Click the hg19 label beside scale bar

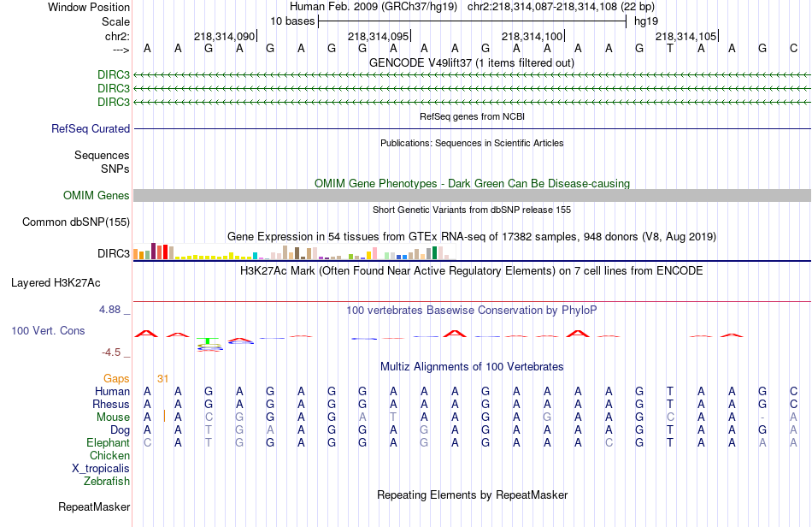pos(646,21)
